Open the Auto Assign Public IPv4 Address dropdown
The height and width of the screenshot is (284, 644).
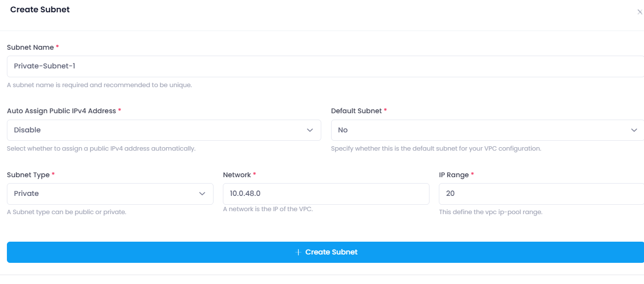[164, 130]
